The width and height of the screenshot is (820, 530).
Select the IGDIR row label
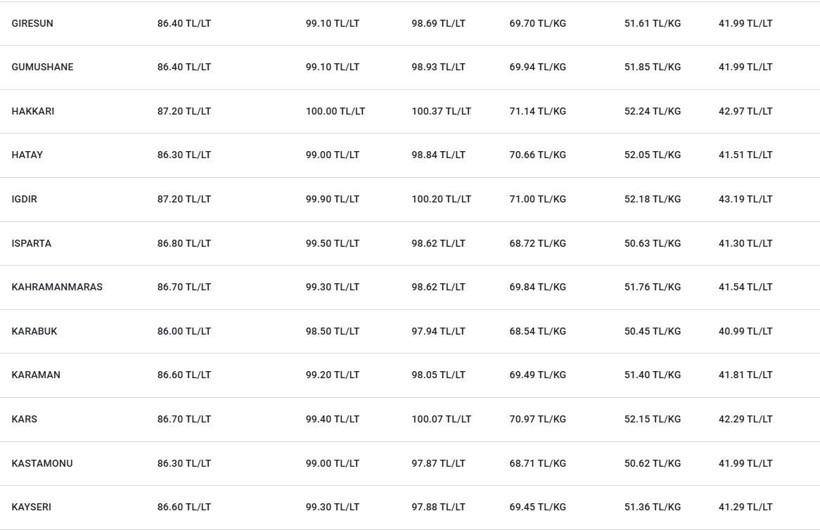pyautogui.click(x=24, y=199)
